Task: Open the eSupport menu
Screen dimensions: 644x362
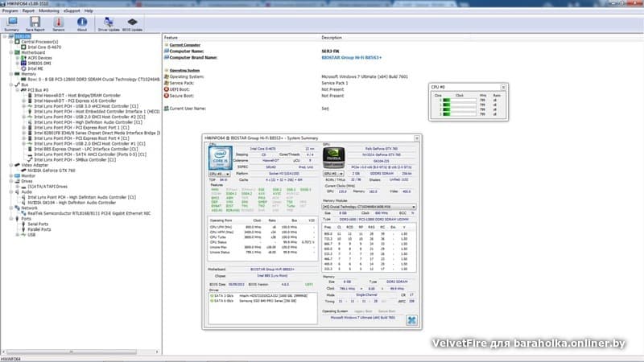Action: pos(72,10)
